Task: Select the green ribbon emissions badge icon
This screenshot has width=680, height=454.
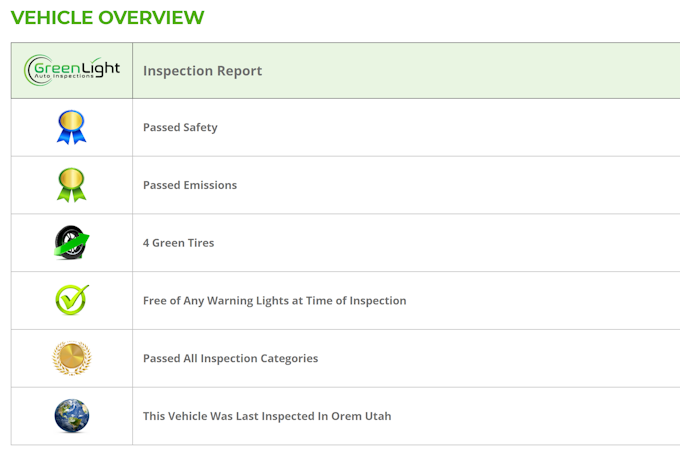Action: point(71,185)
